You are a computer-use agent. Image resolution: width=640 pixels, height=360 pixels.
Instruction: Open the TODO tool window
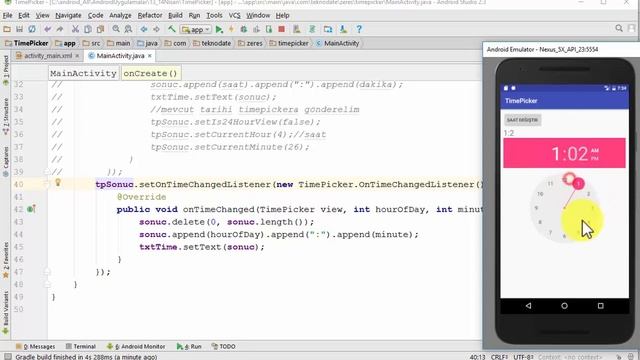(x=224, y=346)
